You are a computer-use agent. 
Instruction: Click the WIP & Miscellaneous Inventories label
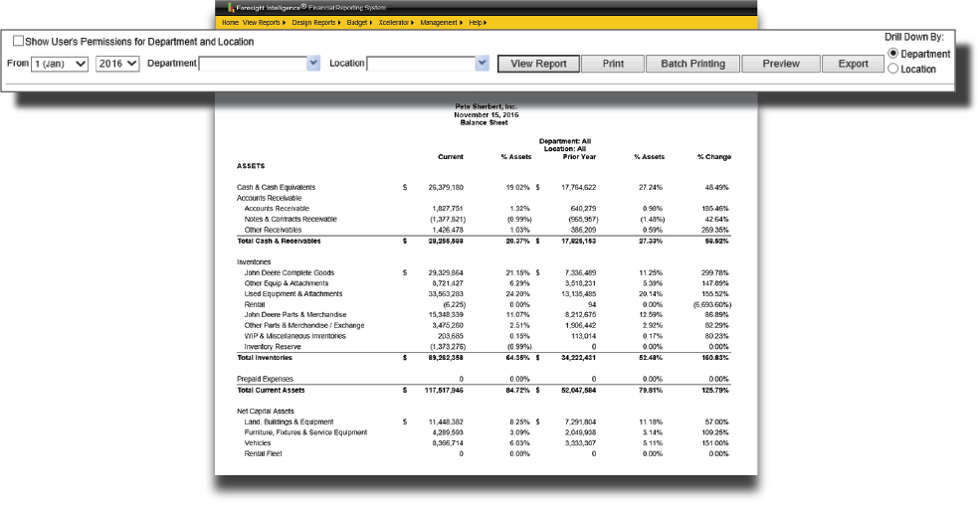(294, 336)
